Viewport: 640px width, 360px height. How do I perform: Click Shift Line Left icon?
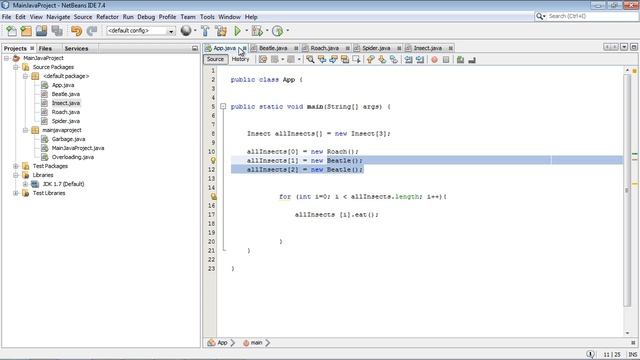click(x=408, y=60)
